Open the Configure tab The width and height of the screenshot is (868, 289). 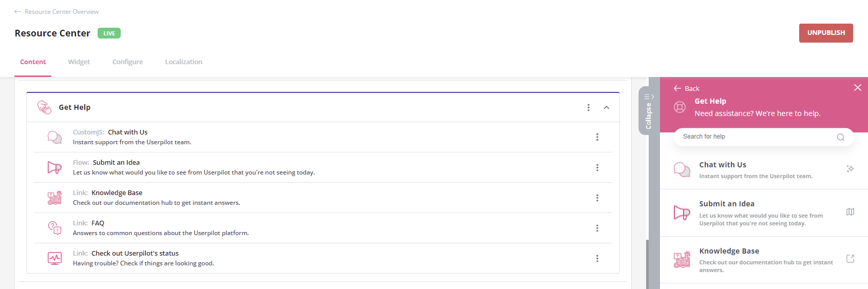(127, 62)
